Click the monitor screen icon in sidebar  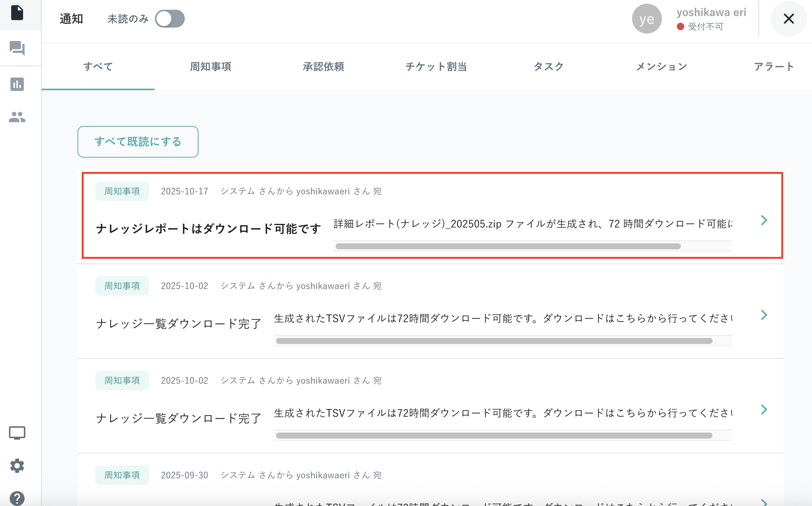[17, 433]
